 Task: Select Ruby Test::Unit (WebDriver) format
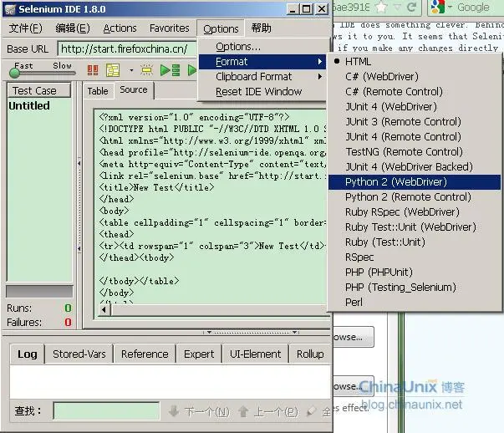(x=415, y=227)
